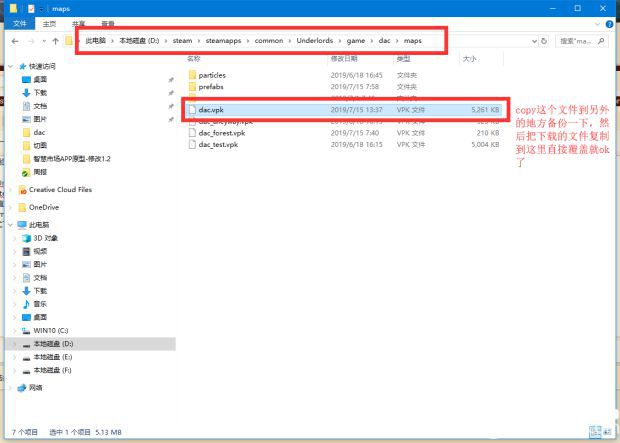Image resolution: width=620 pixels, height=443 pixels.
Task: Open 下载 under quick access
Action: [40, 93]
